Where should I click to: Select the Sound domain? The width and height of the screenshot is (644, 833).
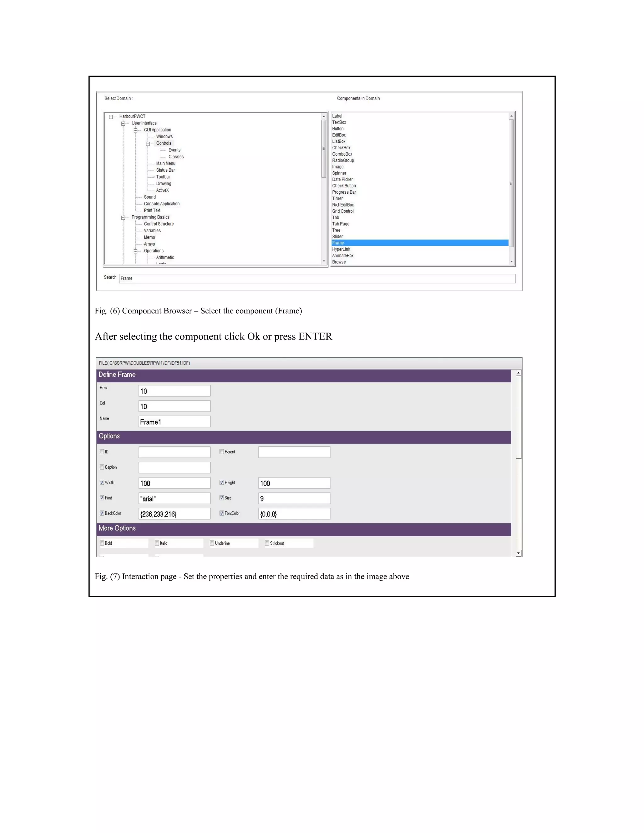click(x=150, y=197)
